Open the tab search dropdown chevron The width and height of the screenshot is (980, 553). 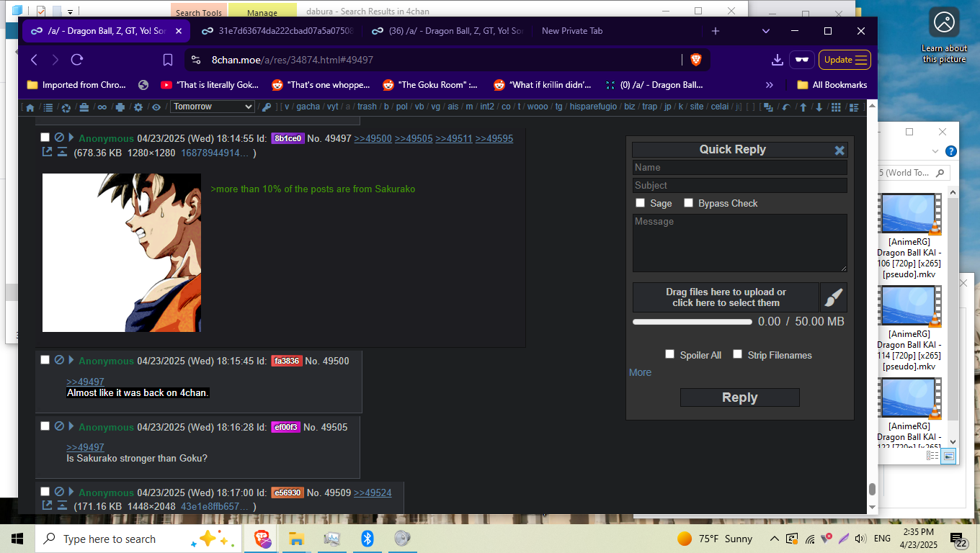tap(766, 31)
